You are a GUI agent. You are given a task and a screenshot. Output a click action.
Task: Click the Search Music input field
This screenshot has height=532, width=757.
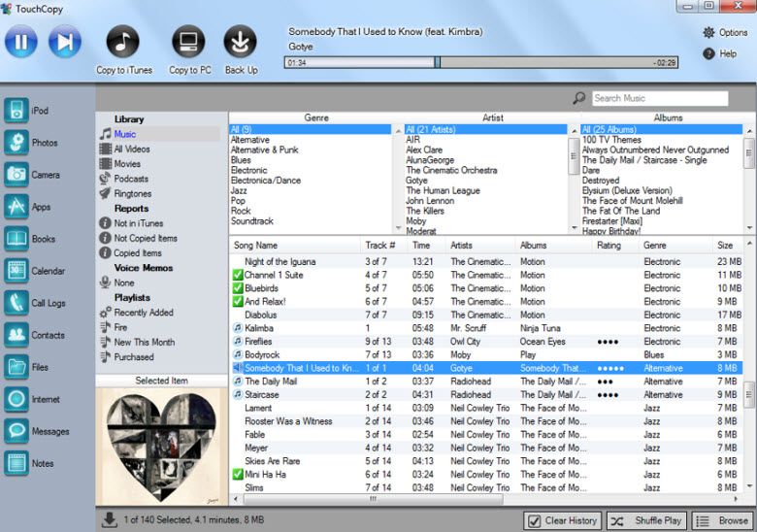point(660,98)
